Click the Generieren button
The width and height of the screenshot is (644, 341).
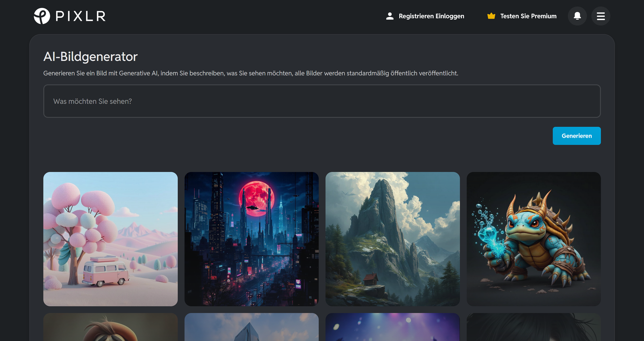coord(577,136)
